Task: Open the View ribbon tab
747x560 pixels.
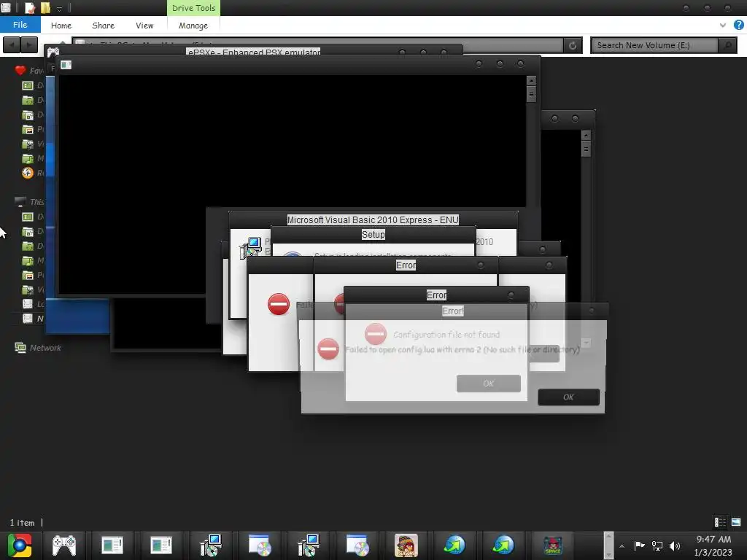Action: click(144, 26)
